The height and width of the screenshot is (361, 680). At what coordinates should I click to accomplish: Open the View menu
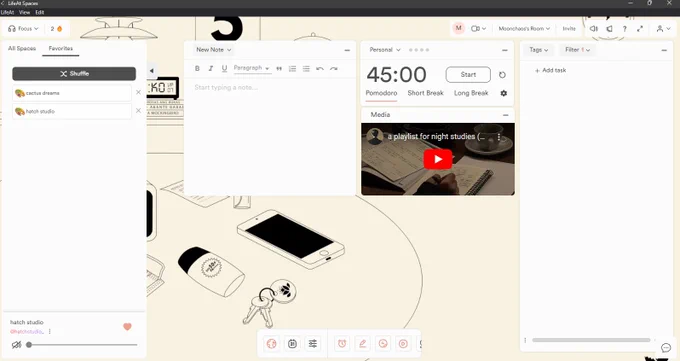coord(24,12)
